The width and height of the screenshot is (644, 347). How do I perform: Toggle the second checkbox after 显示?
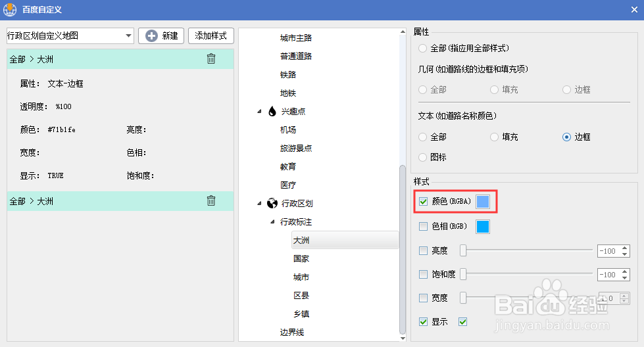click(x=463, y=321)
